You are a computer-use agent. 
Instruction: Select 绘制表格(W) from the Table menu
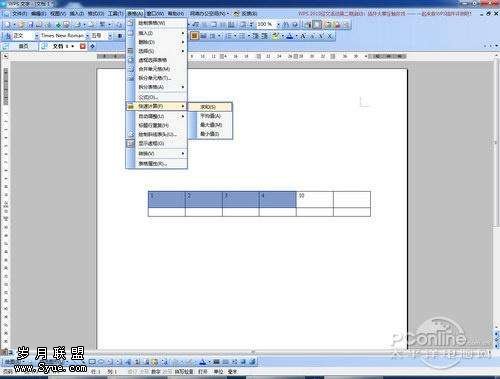[x=156, y=23]
